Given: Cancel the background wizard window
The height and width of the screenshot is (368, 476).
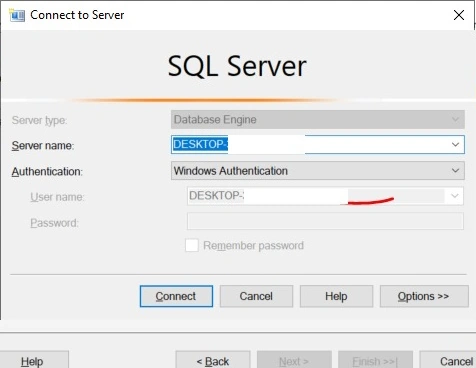Looking at the screenshot, I should (448, 360).
